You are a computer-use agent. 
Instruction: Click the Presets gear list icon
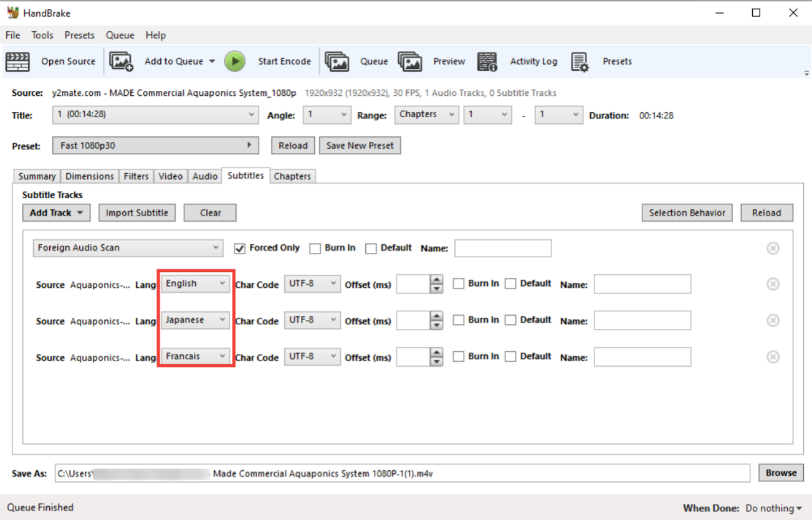pyautogui.click(x=580, y=62)
